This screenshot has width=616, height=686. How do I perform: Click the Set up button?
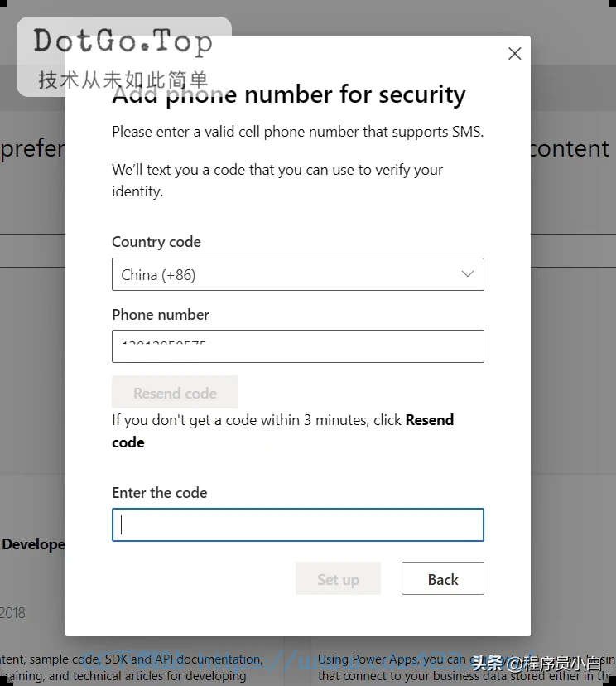[x=338, y=578]
